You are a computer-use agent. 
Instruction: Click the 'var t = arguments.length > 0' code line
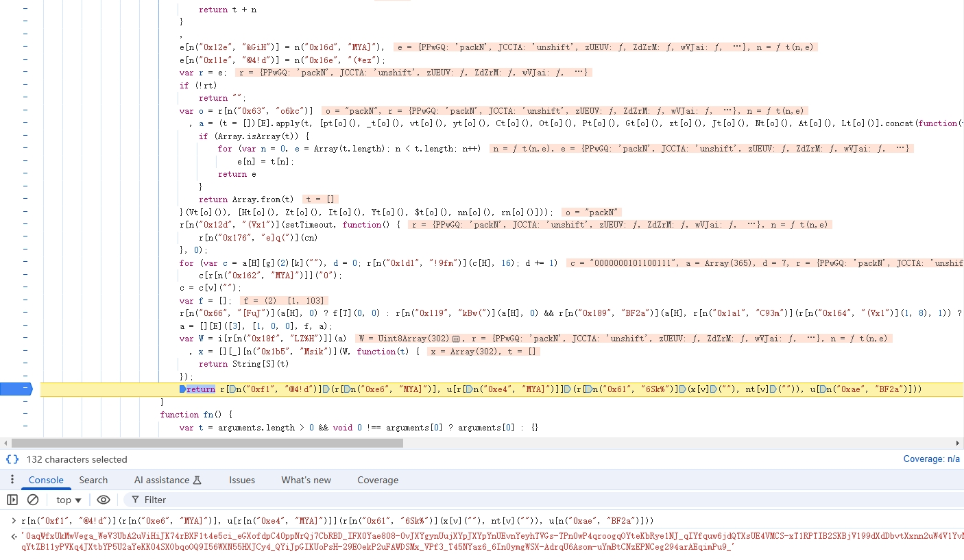359,427
